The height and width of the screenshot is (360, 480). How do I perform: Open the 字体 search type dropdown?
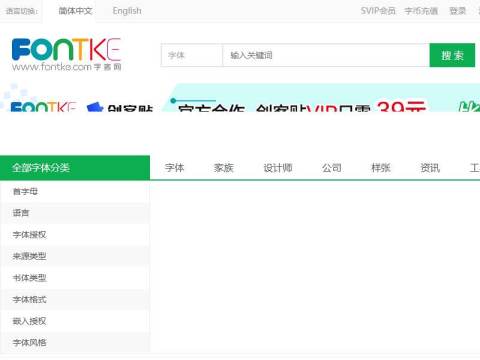[192, 55]
